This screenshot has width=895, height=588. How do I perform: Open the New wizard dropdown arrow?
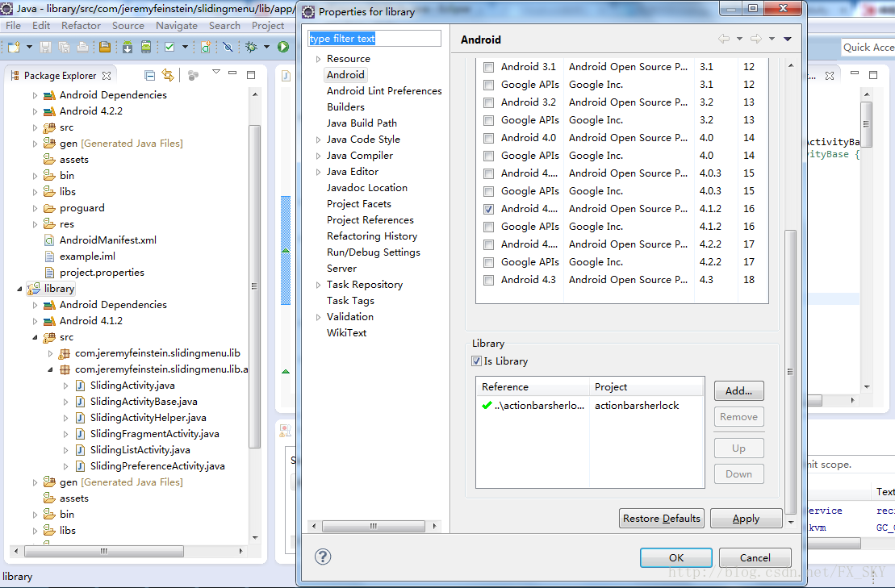coord(29,47)
